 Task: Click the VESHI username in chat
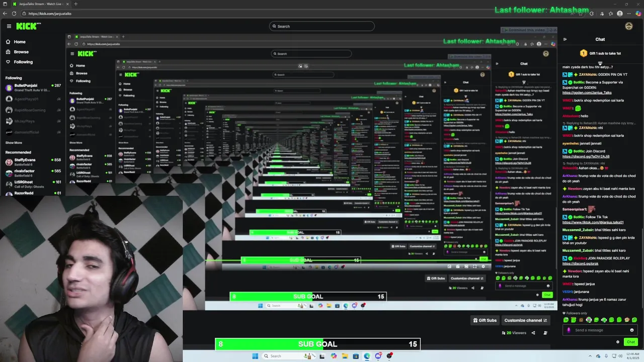tap(567, 292)
